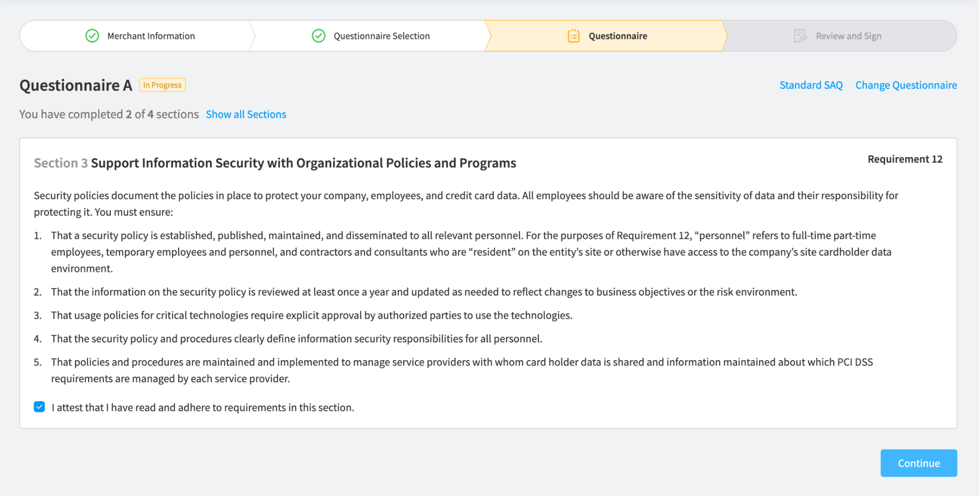
Task: Select the highlighted Questionnaire step label
Action: pos(618,36)
